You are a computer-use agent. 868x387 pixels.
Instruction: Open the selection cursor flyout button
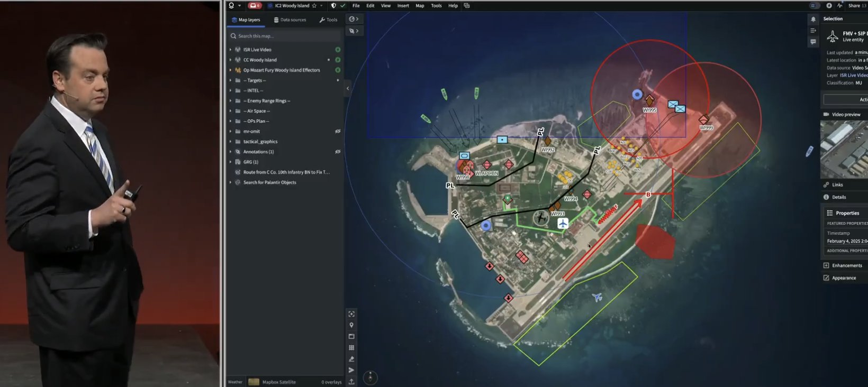coord(354,31)
